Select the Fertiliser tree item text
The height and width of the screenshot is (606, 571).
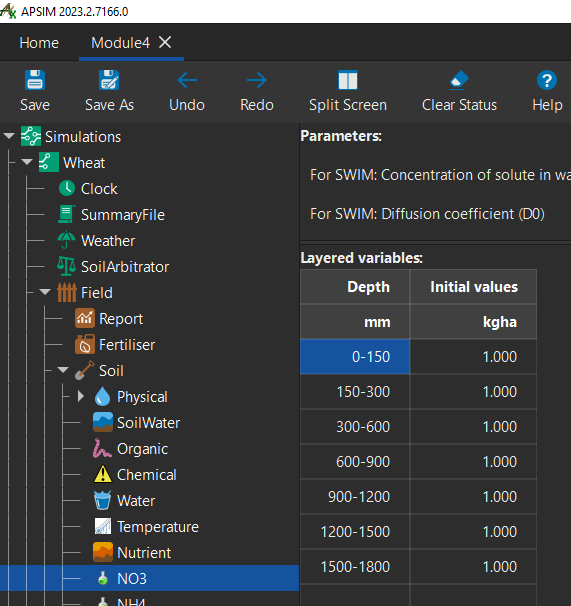(x=127, y=345)
